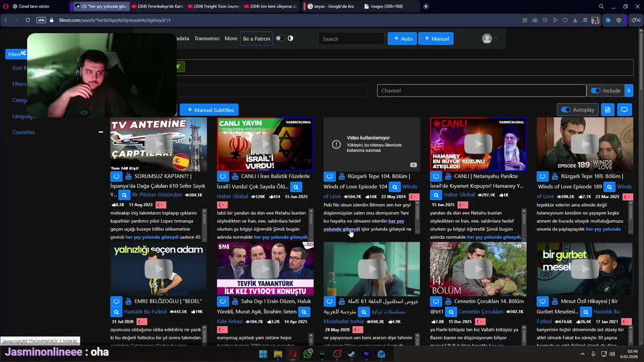Open Kale Arkası channel link

tap(230, 321)
